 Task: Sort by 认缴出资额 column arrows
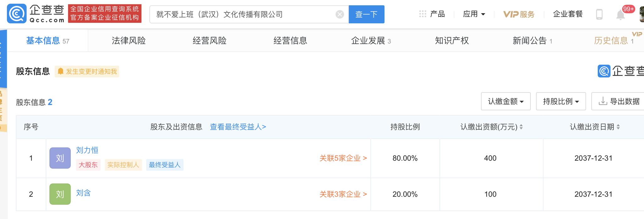point(521,127)
